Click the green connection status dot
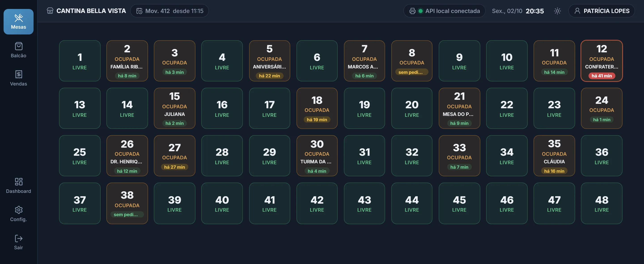Image resolution: width=644 pixels, height=264 pixels. tap(420, 11)
